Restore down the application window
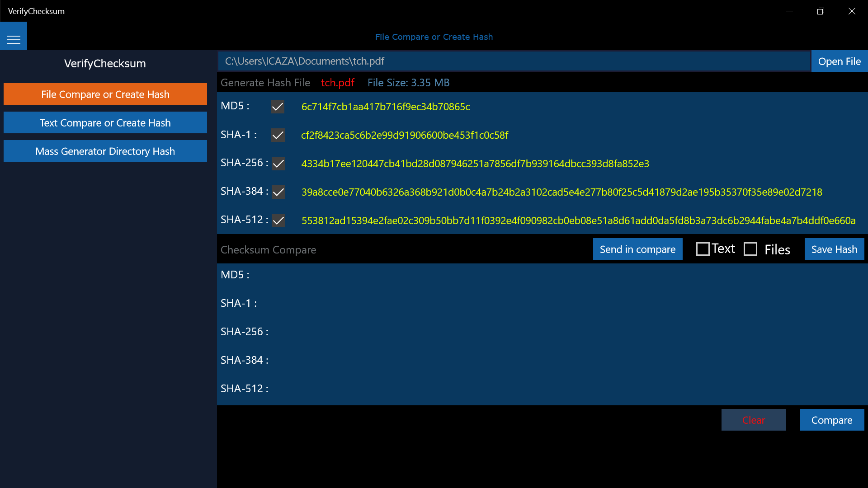Viewport: 868px width, 488px height. click(821, 11)
